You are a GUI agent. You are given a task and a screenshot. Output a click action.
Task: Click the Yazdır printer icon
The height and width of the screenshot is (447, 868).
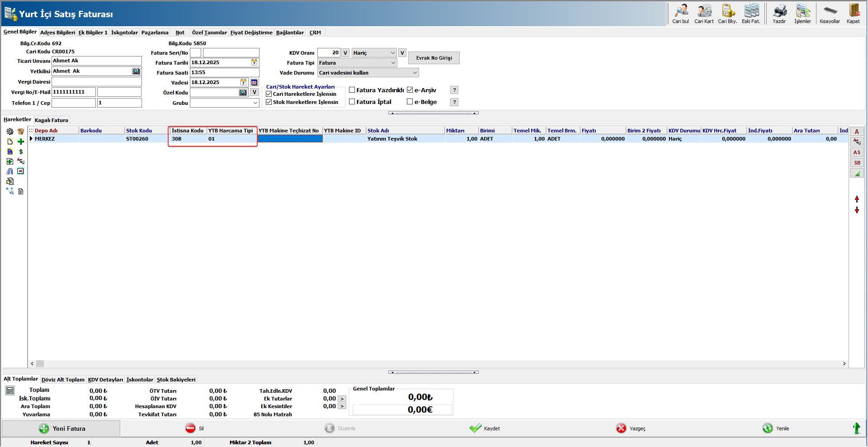point(779,14)
